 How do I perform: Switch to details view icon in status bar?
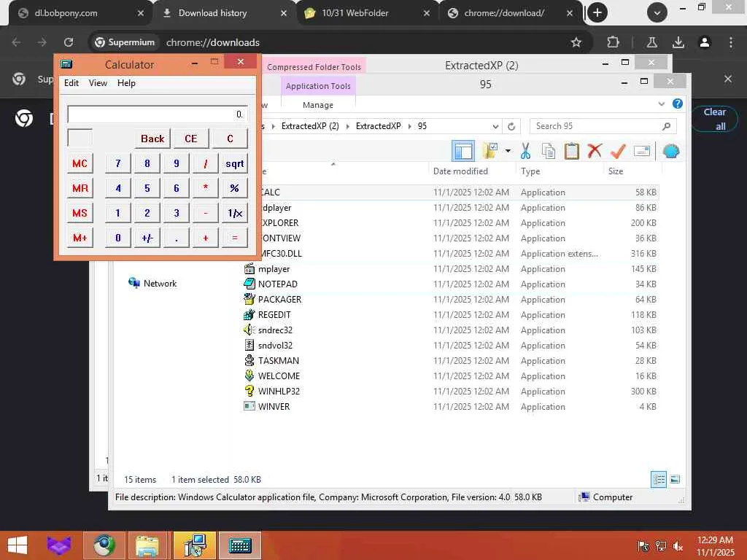tap(659, 480)
